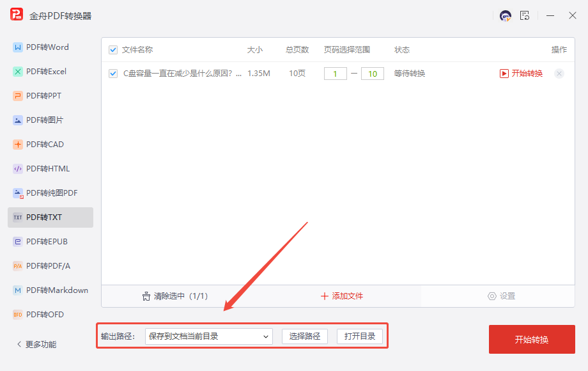The width and height of the screenshot is (588, 371).
Task: Click the 选择路径 button
Action: pyautogui.click(x=304, y=336)
